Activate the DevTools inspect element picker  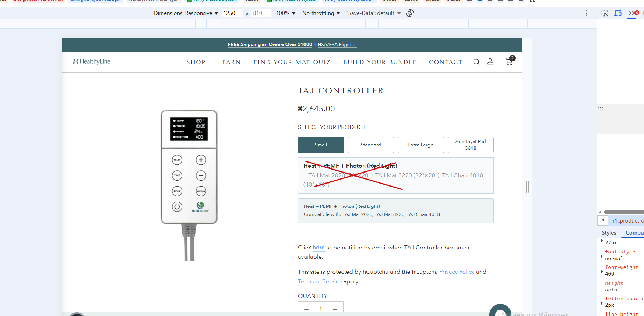pos(605,13)
